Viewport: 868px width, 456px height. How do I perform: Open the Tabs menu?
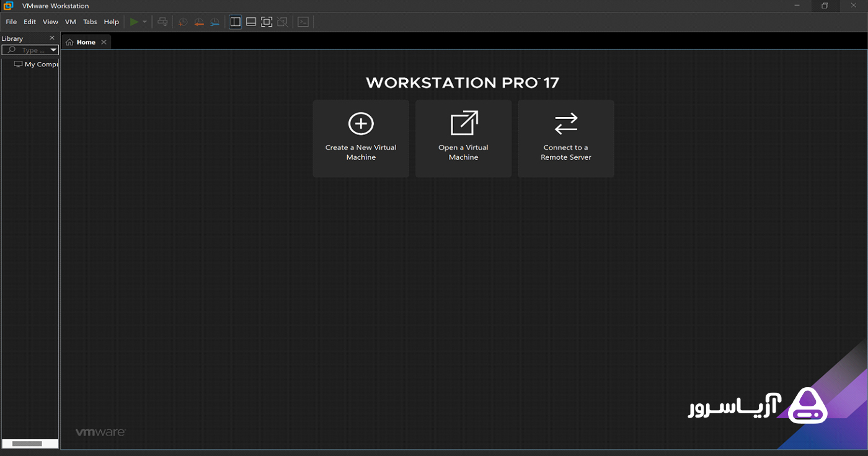point(90,22)
